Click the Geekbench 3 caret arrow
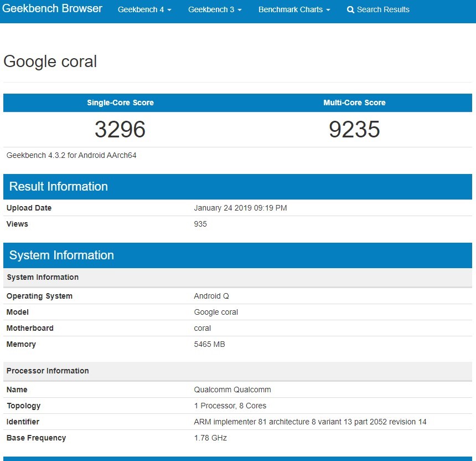 (x=240, y=10)
